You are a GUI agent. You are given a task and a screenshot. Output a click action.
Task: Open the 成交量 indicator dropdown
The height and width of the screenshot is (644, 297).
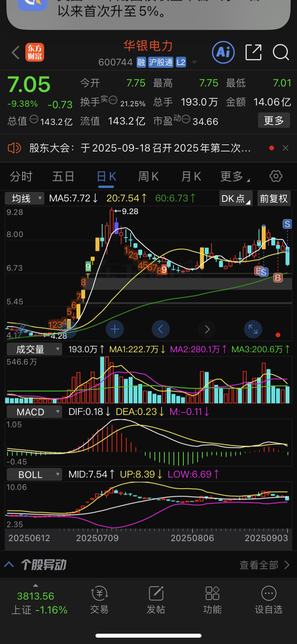34,349
